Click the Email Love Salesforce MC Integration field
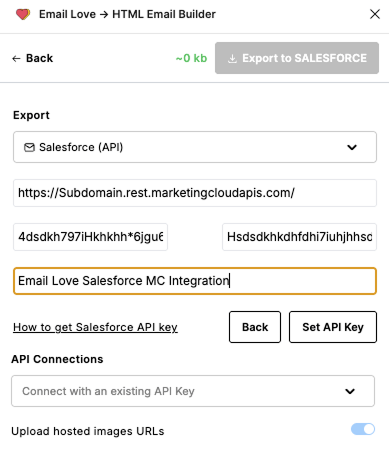 click(195, 281)
